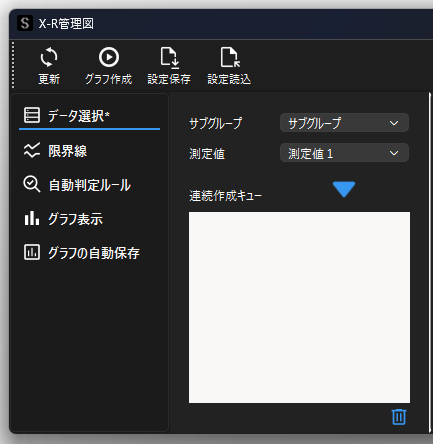The width and height of the screenshot is (433, 444).
Task: Click inside the 連続作成キュー list box
Action: click(x=299, y=307)
